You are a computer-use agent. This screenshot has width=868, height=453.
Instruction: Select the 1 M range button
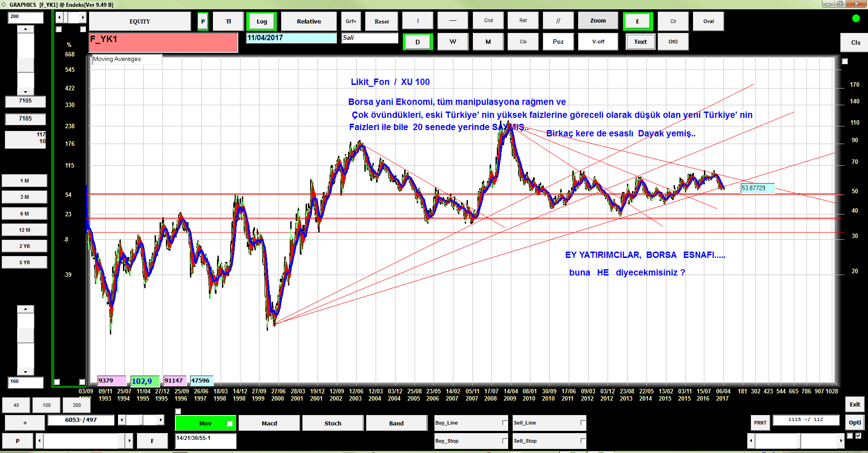[x=24, y=181]
